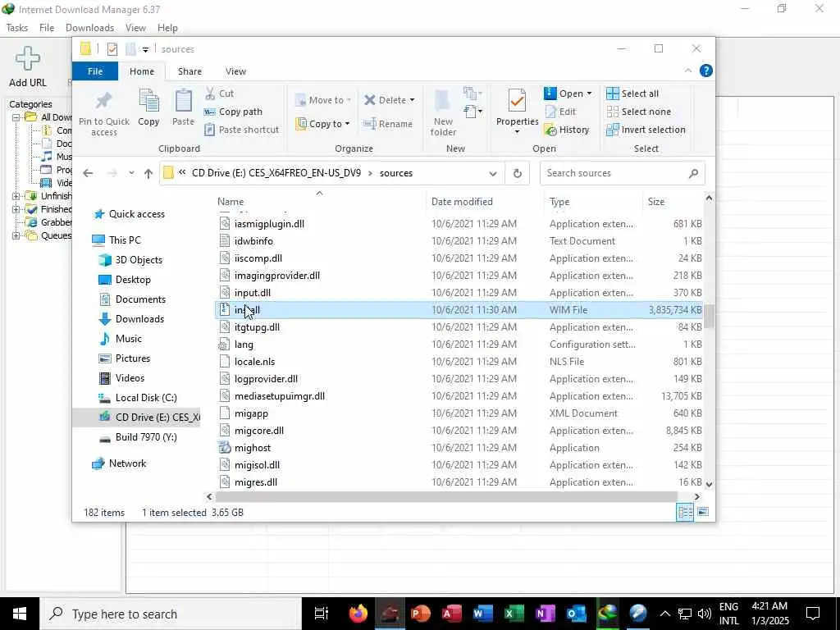
Task: Open the Help menu in IDM
Action: click(x=167, y=28)
